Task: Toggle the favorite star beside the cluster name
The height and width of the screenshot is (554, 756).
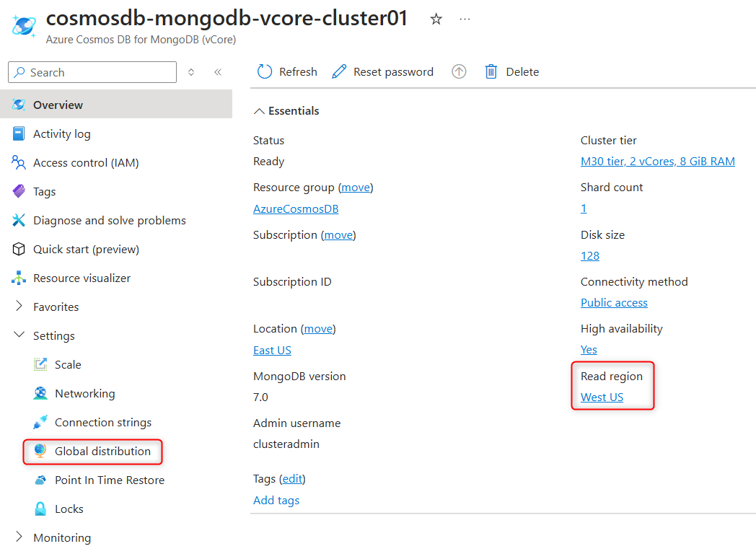Action: click(x=436, y=19)
